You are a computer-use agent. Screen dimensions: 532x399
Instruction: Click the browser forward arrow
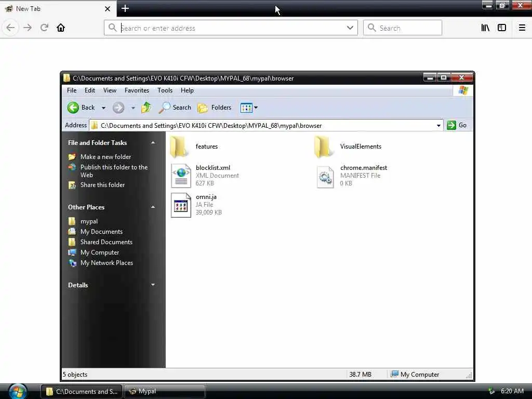[x=28, y=28]
